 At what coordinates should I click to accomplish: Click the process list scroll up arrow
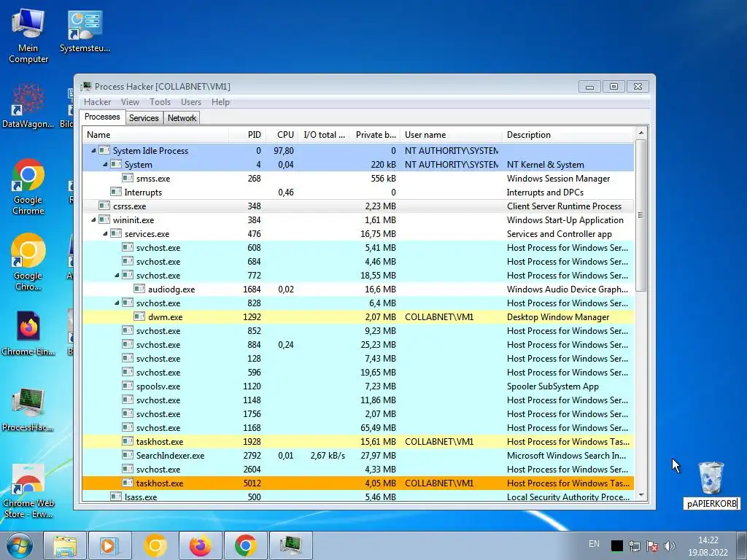pyautogui.click(x=640, y=133)
